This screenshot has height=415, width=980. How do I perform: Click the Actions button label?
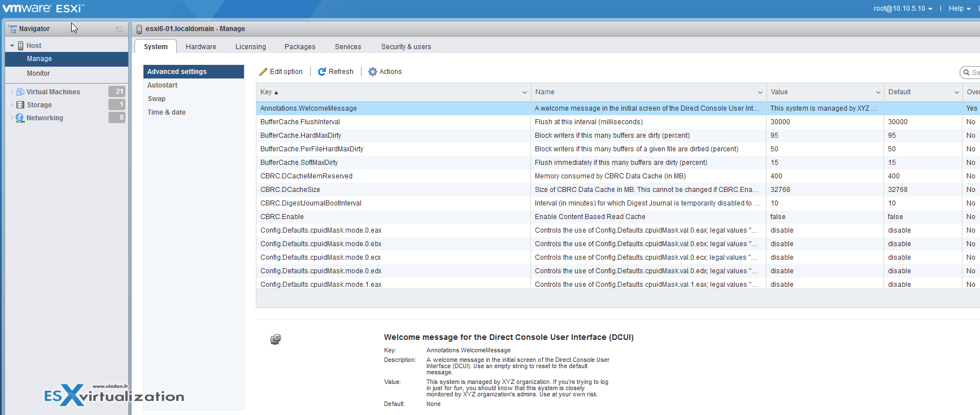tap(390, 72)
